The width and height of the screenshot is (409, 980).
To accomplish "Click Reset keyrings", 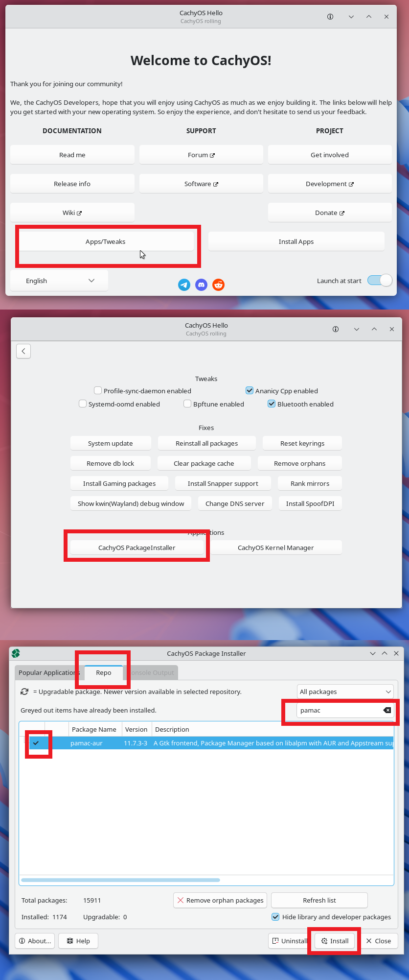I will coord(302,443).
